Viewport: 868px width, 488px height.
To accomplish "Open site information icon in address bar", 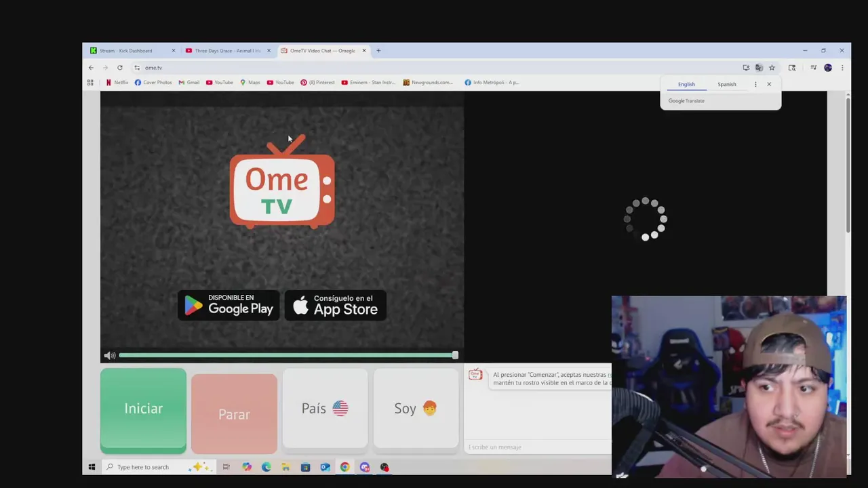I will [137, 68].
